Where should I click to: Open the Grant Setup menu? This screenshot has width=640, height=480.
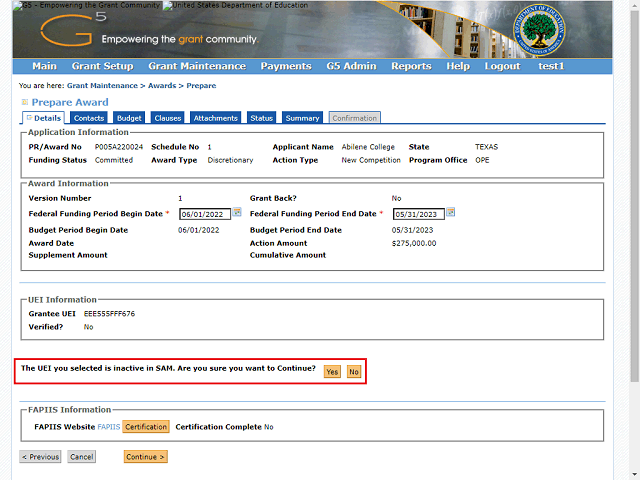(x=102, y=66)
